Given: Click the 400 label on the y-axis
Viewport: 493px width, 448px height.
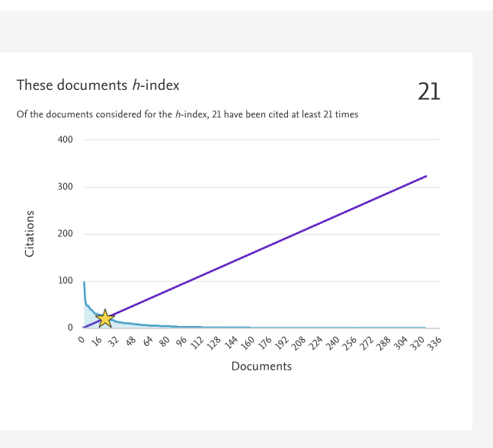Looking at the screenshot, I should point(65,140).
